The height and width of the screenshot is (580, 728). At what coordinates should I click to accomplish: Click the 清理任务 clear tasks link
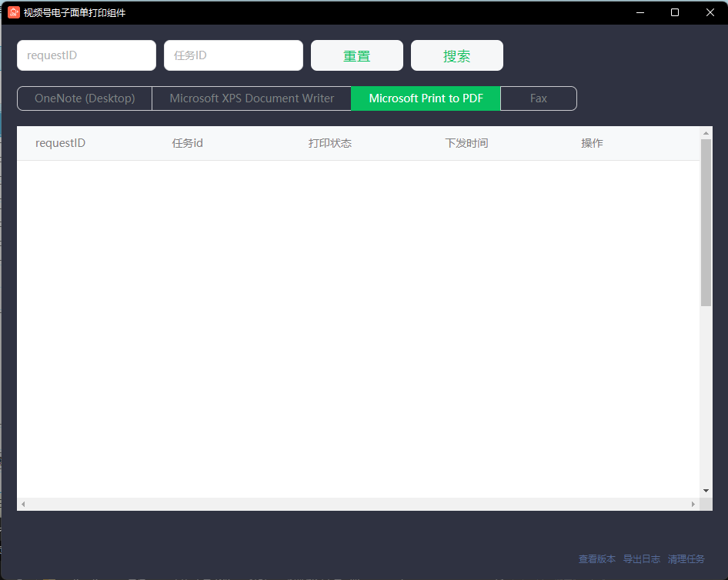[x=686, y=559]
